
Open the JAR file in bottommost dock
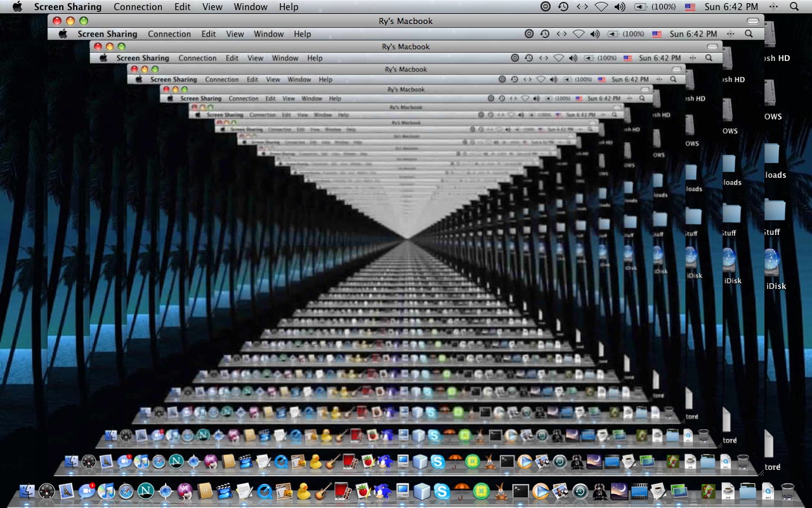728,491
